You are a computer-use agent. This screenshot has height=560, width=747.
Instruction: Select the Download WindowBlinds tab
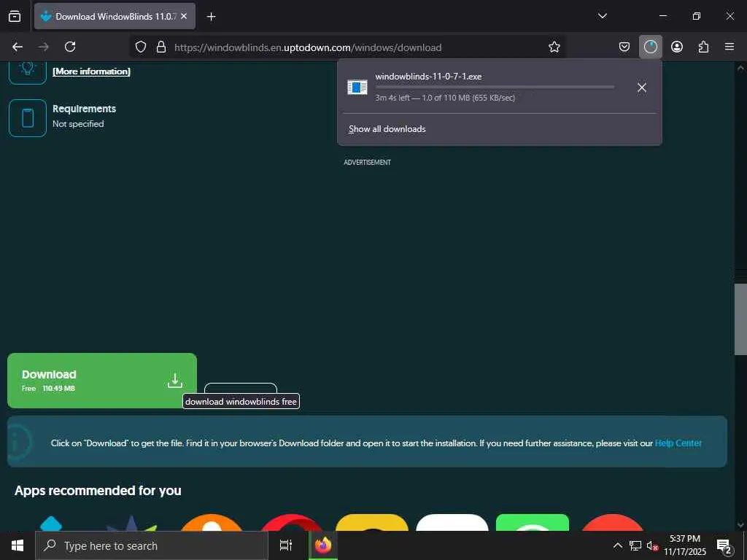(115, 16)
